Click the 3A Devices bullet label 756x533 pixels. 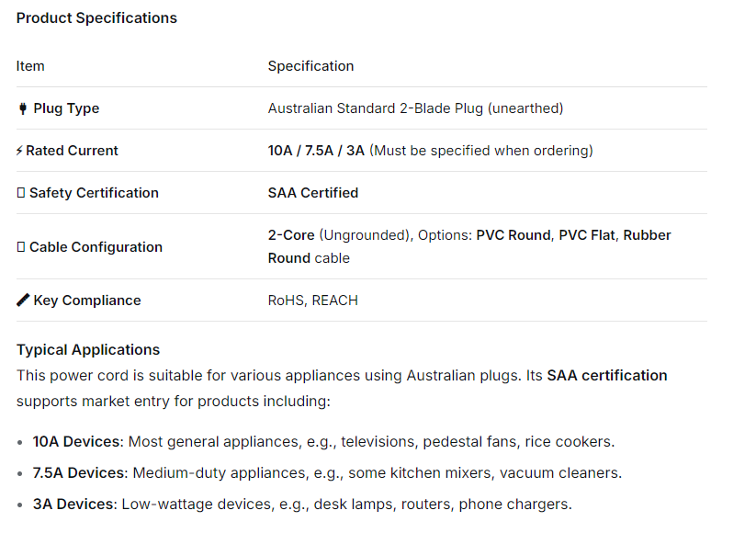(73, 505)
